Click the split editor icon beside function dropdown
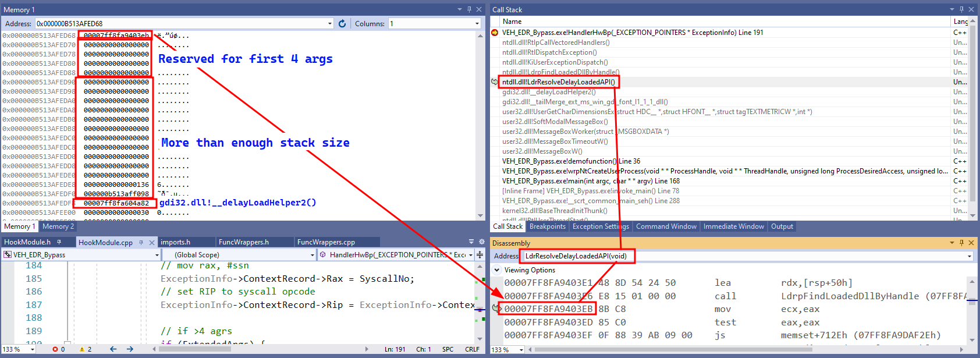980x358 pixels. (480, 255)
